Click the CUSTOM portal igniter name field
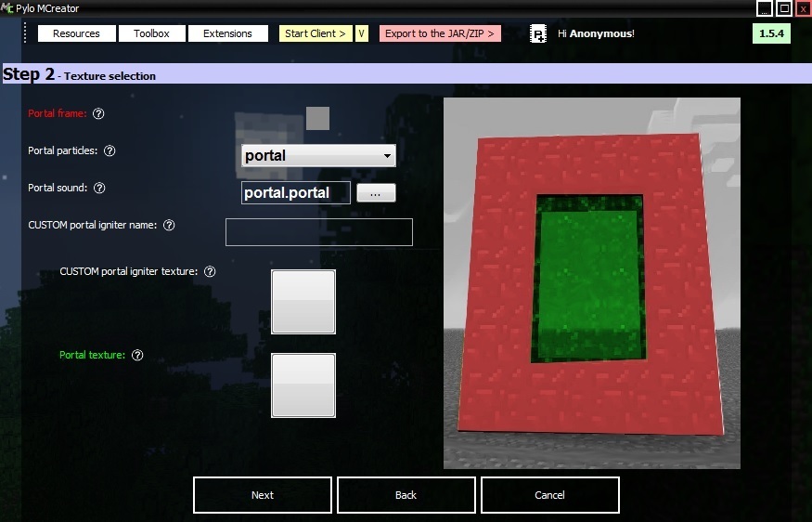812x522 pixels. point(318,232)
